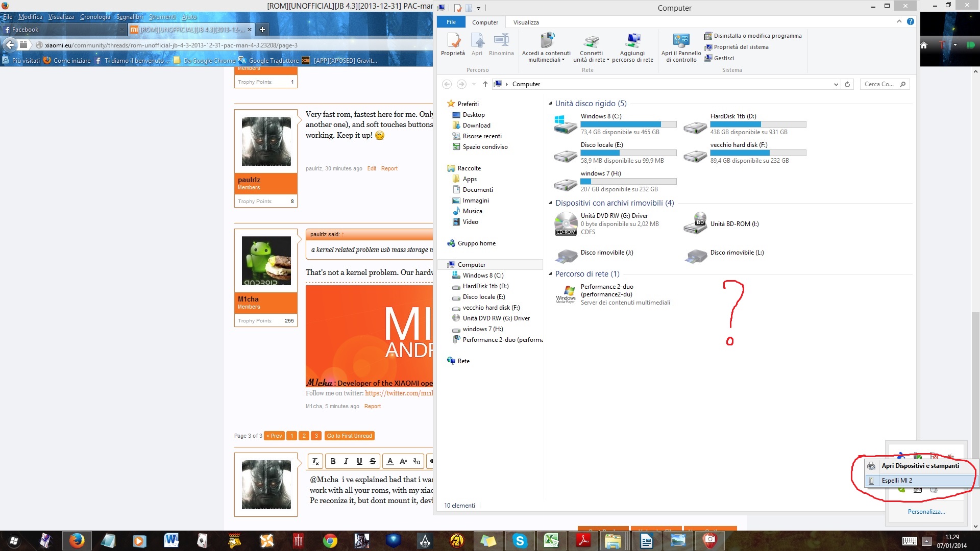
Task: Select Unità BD-ROM (I:) icon
Action: tap(695, 223)
